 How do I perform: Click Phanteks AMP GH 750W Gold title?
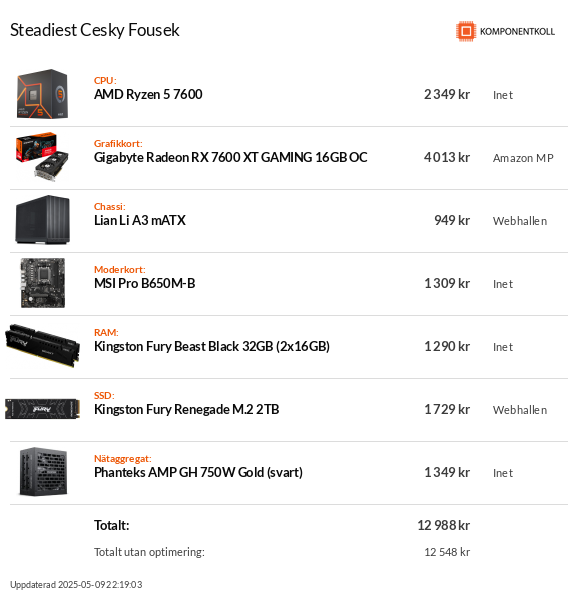click(198, 472)
